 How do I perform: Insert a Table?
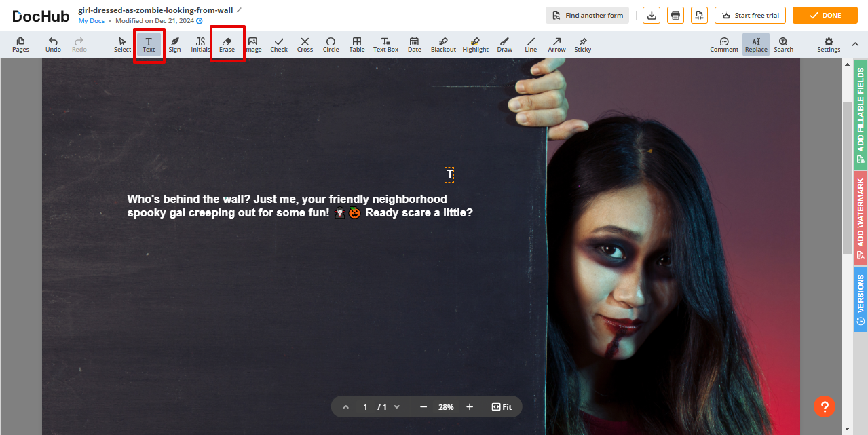[x=357, y=45]
